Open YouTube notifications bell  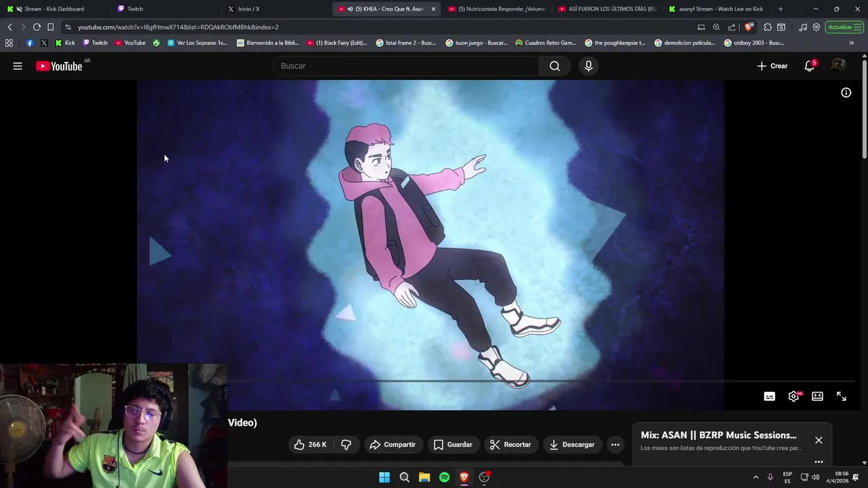click(x=809, y=66)
